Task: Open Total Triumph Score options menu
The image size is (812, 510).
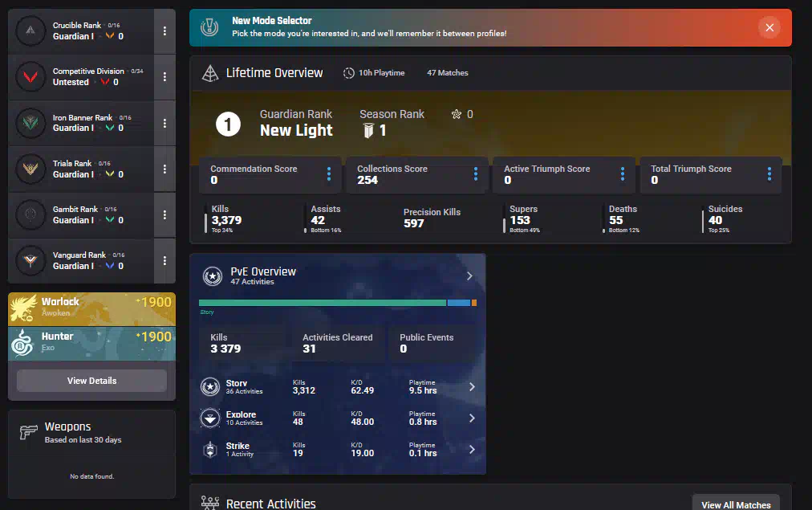Action: click(769, 174)
